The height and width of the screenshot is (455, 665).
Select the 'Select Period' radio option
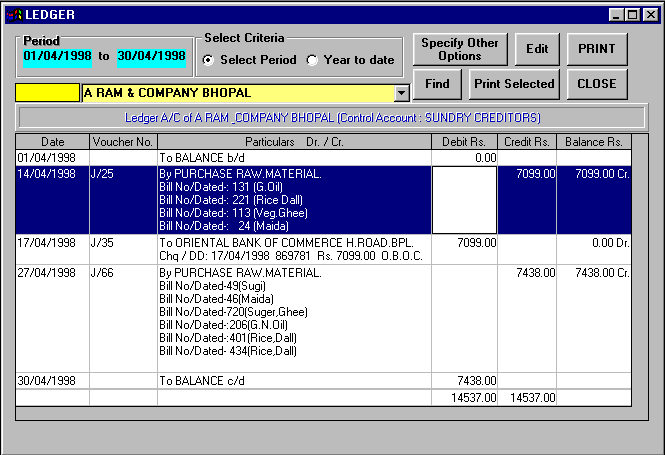209,60
